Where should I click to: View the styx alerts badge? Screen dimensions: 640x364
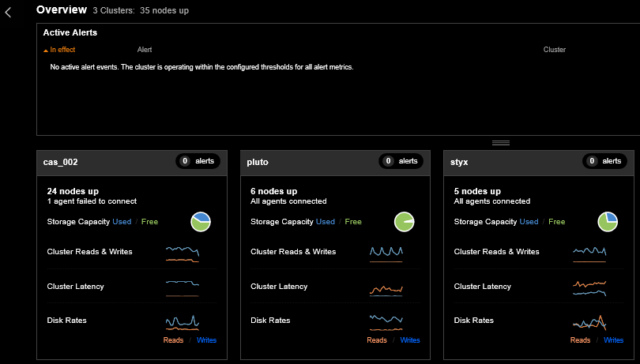point(604,161)
